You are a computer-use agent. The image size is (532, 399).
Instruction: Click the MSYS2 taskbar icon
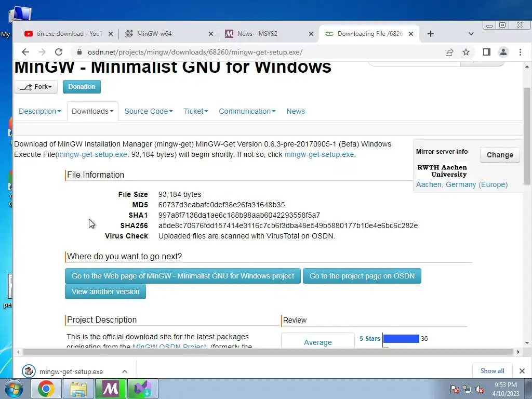110,389
